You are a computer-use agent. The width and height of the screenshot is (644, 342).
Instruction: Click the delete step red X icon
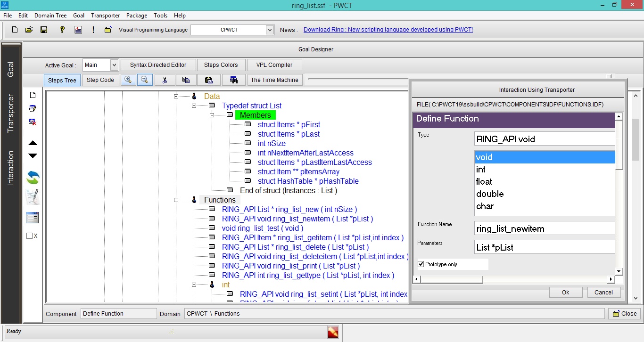(33, 122)
